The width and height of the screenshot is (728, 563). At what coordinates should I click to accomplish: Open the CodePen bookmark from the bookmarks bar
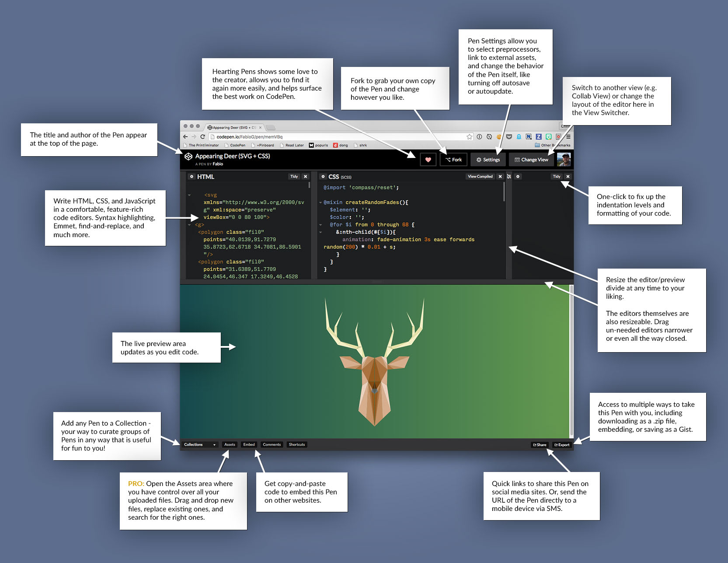pos(238,145)
